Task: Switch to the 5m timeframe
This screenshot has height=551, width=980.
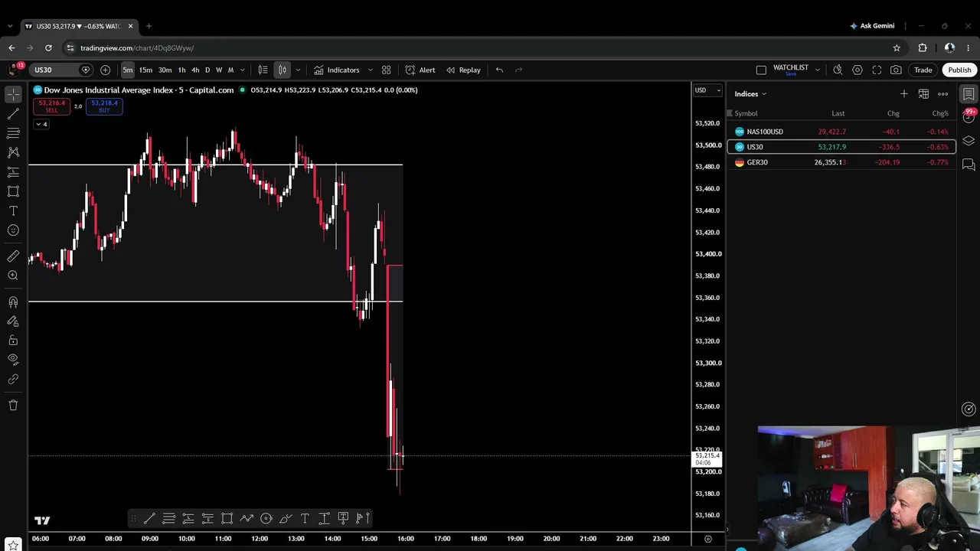Action: (128, 70)
